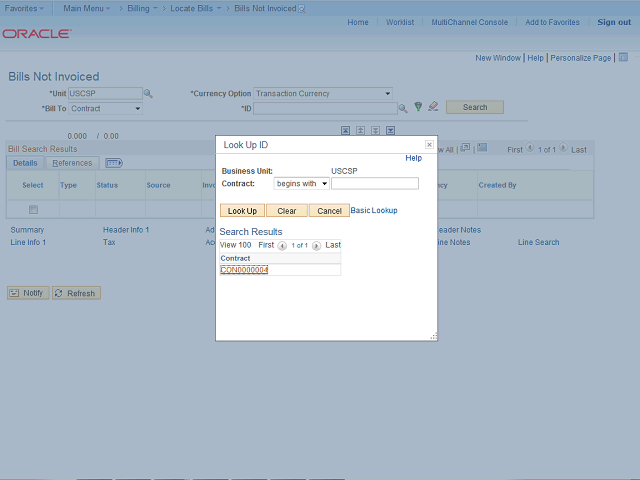Open the Line Info 1 link
The image size is (640, 480).
(x=28, y=242)
